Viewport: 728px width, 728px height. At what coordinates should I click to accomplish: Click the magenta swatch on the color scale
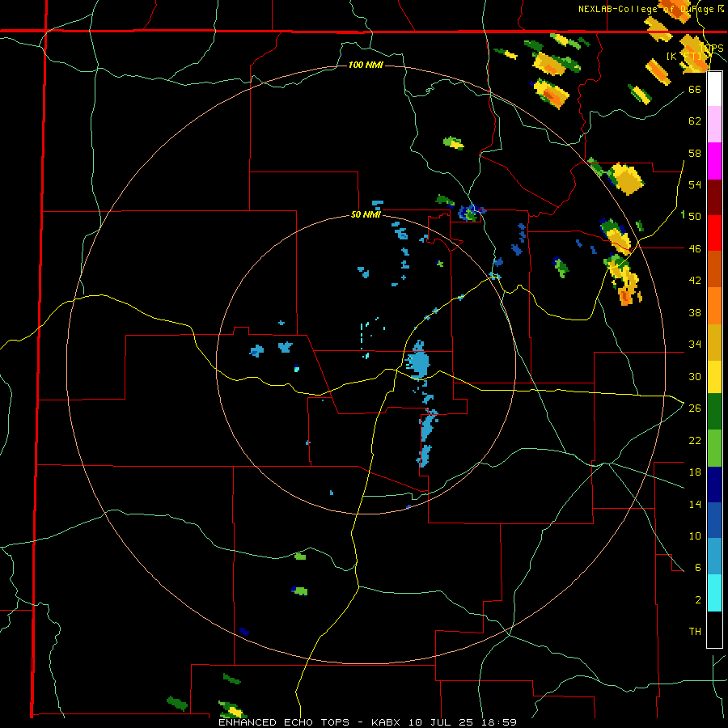pyautogui.click(x=714, y=161)
